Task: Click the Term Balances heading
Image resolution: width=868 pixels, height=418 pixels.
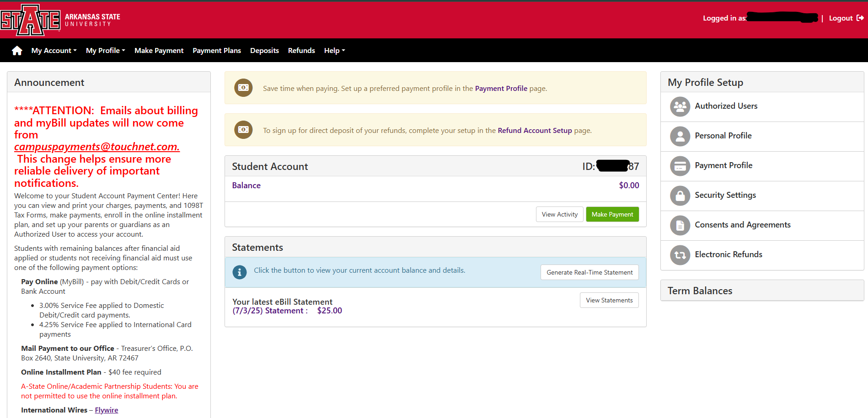Action: click(x=700, y=291)
